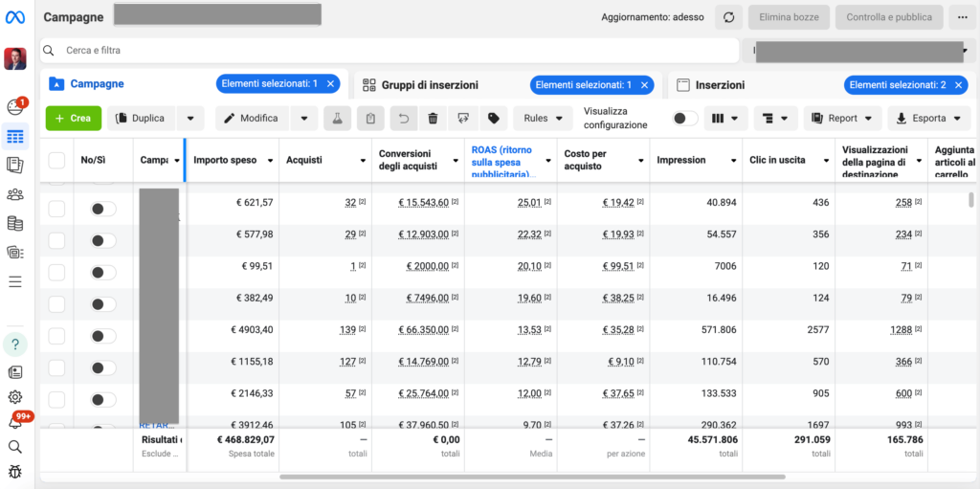Click the trash delete icon in toolbar

[x=433, y=119]
